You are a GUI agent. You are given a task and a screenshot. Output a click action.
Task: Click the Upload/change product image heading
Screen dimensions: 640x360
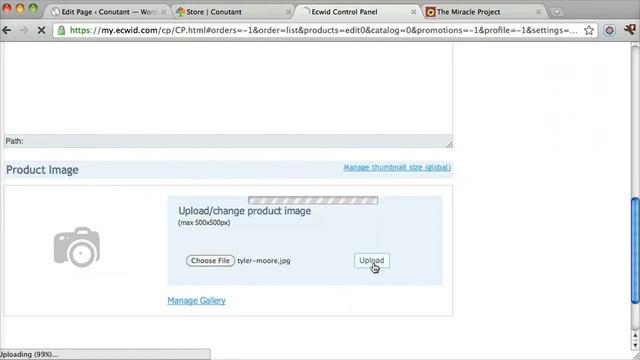[x=244, y=211]
